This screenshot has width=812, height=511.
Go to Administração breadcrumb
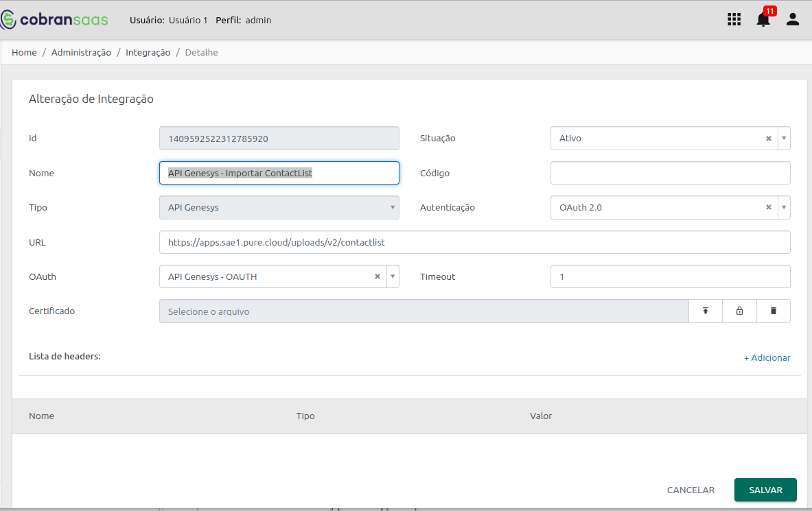click(81, 52)
